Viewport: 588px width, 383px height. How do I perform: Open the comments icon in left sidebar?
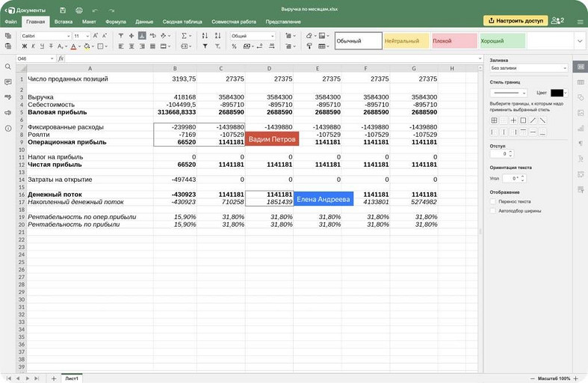click(8, 82)
